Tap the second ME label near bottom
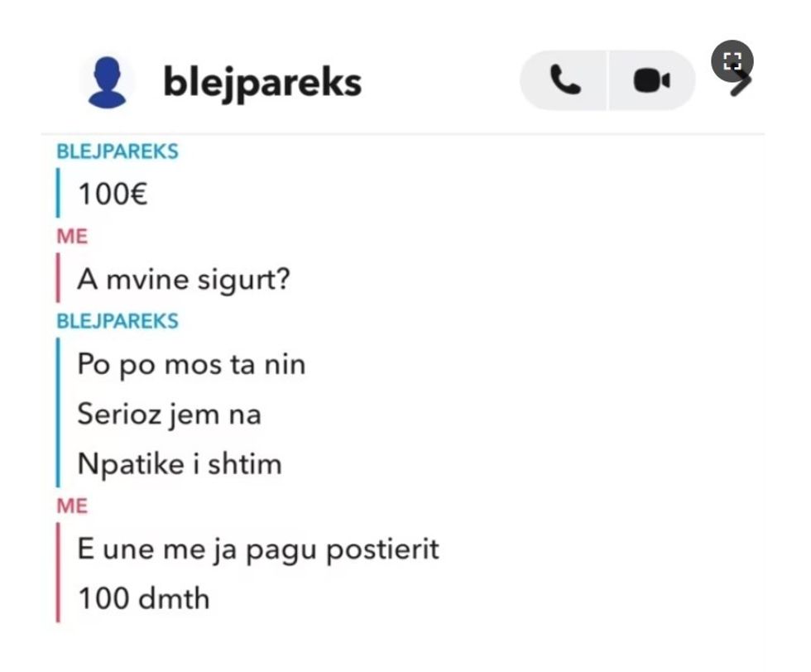Image resolution: width=811 pixels, height=672 pixels. pos(73,504)
